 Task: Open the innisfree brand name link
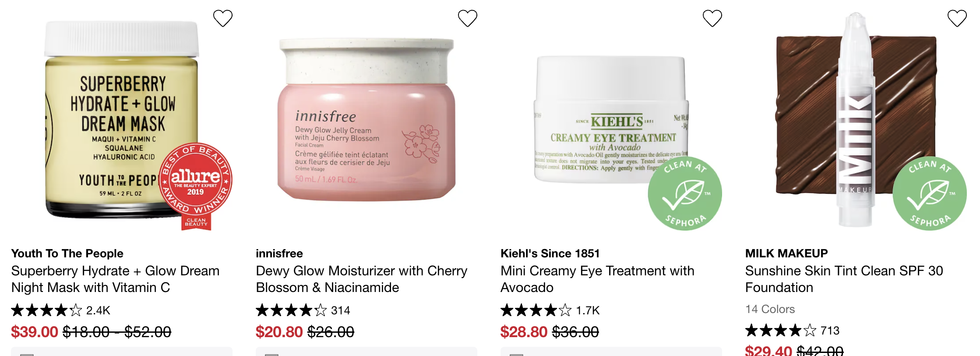[279, 253]
